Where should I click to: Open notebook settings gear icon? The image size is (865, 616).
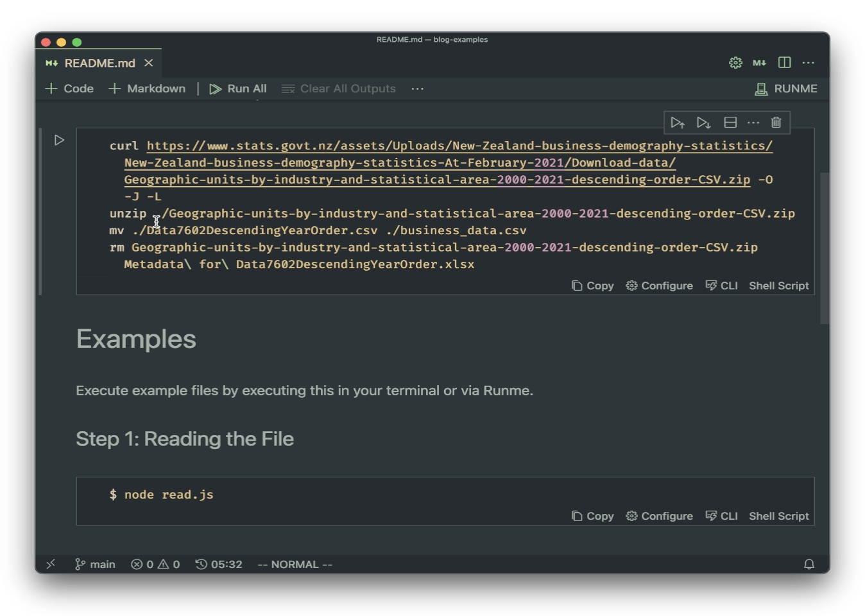[x=735, y=62]
